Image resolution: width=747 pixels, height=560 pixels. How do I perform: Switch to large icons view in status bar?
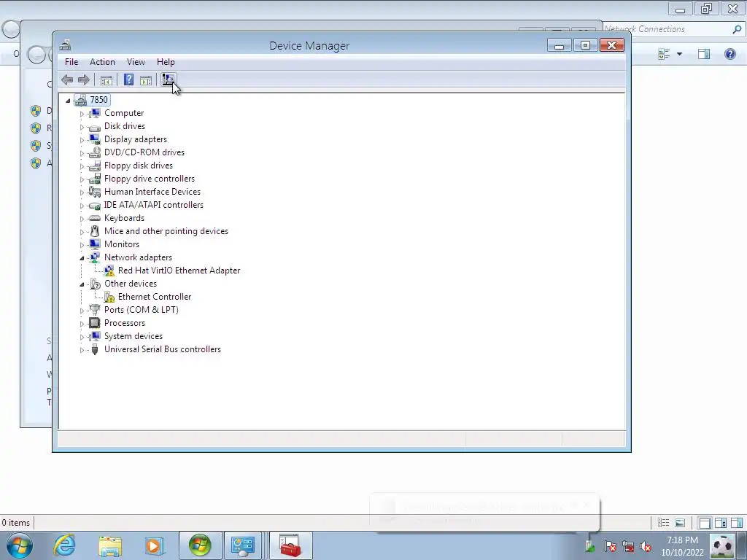pyautogui.click(x=680, y=523)
